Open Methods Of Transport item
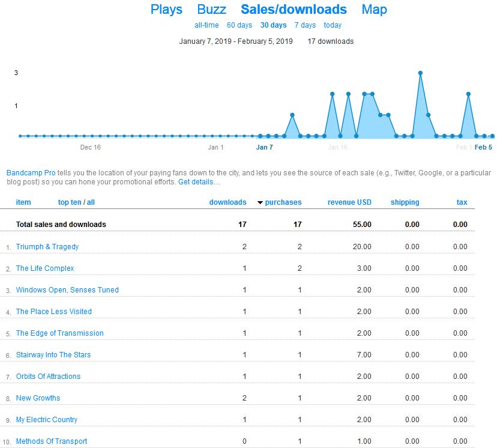The height and width of the screenshot is (448, 497). click(x=52, y=441)
